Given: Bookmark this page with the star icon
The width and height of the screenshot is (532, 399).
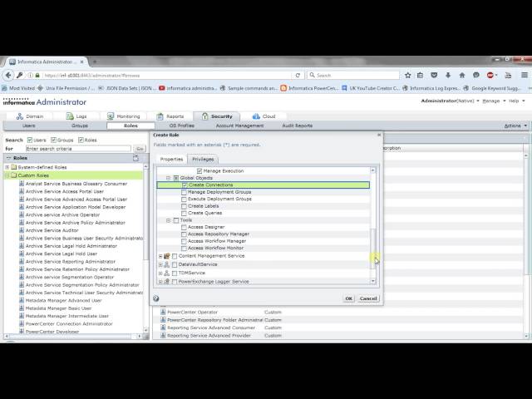Looking at the screenshot, I should tap(407, 76).
